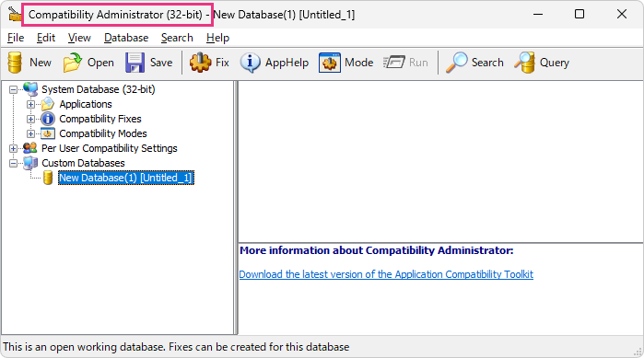Click the AppHelp toolbar label
Screen dimensions: 644x358
click(287, 63)
